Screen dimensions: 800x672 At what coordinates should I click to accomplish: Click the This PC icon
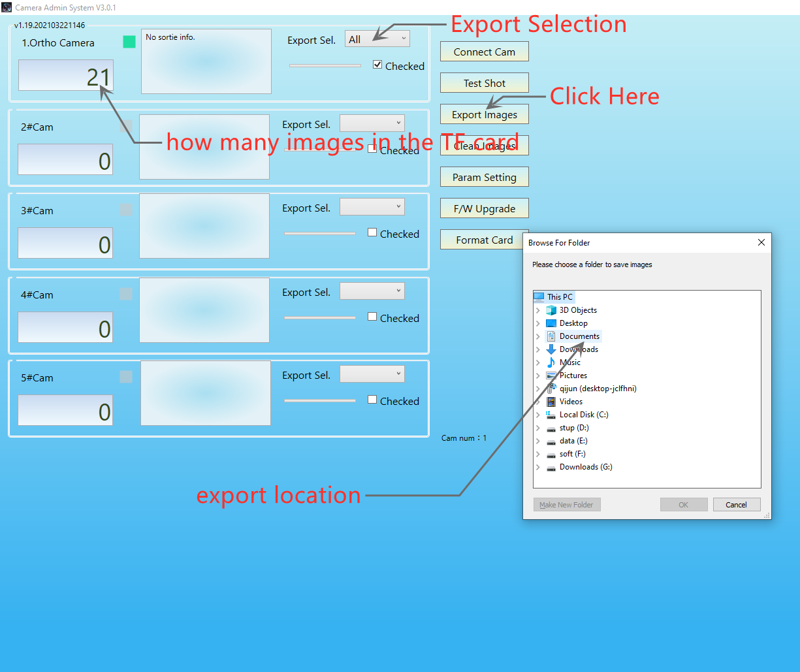pyautogui.click(x=538, y=296)
